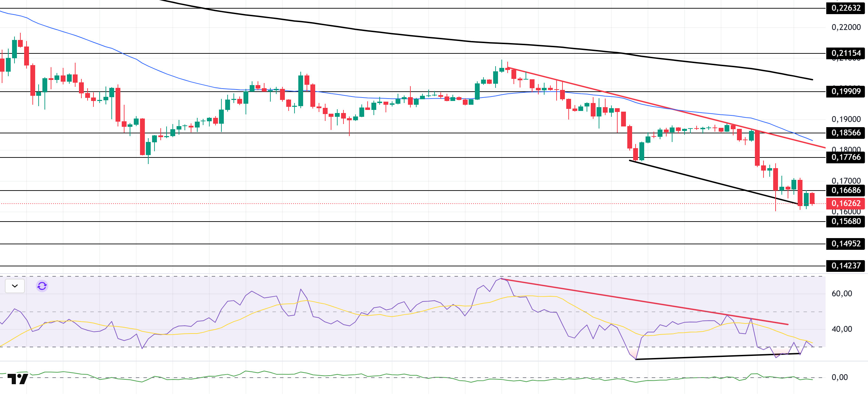Image resolution: width=868 pixels, height=399 pixels.
Task: Select the 0,15680 support level label
Action: pos(845,221)
